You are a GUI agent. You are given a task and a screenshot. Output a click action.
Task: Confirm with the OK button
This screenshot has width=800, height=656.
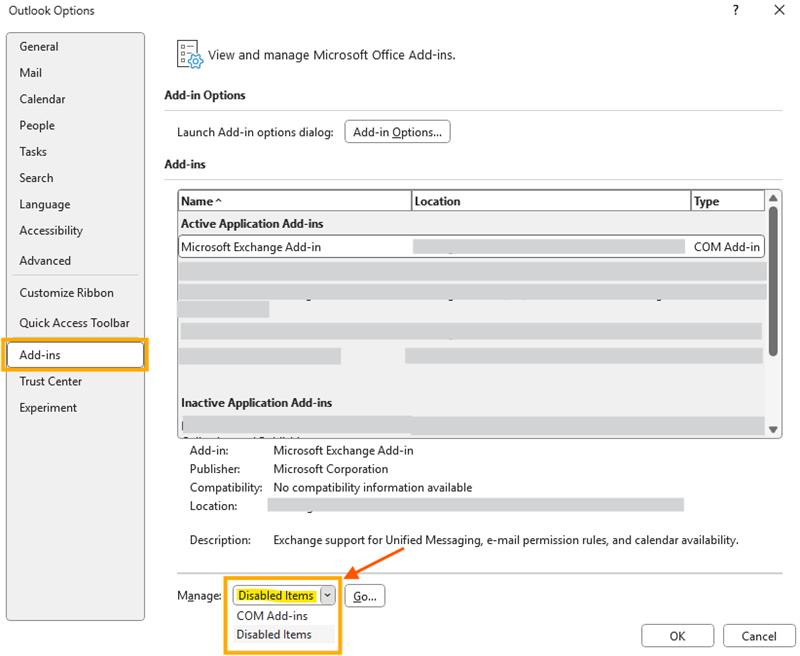tap(678, 636)
